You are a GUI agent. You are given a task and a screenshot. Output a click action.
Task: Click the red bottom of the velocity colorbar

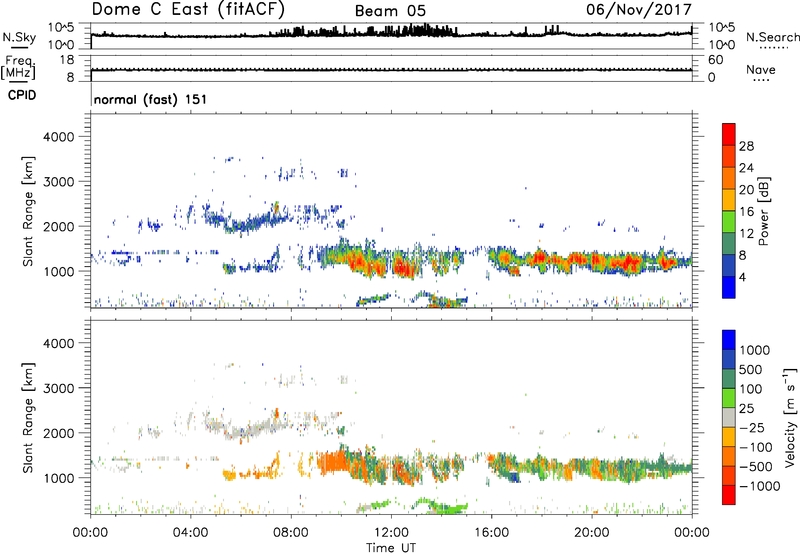[x=729, y=495]
